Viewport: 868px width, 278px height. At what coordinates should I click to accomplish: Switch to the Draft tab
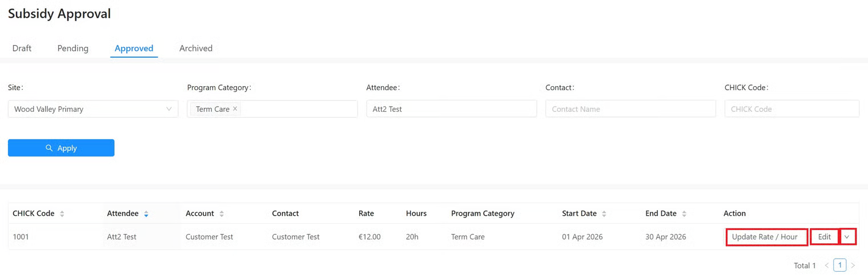click(x=22, y=49)
